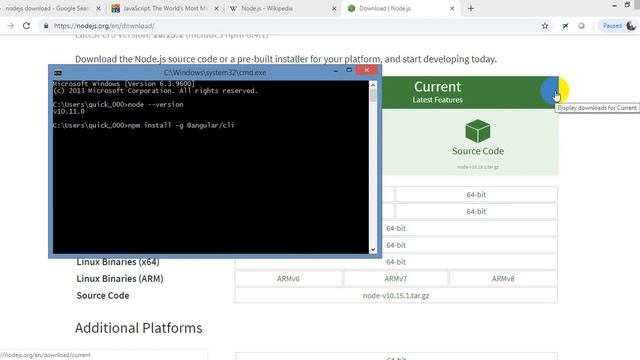Viewport: 640px width, 360px height.
Task: Close the JavaScript tab
Action: point(216,9)
